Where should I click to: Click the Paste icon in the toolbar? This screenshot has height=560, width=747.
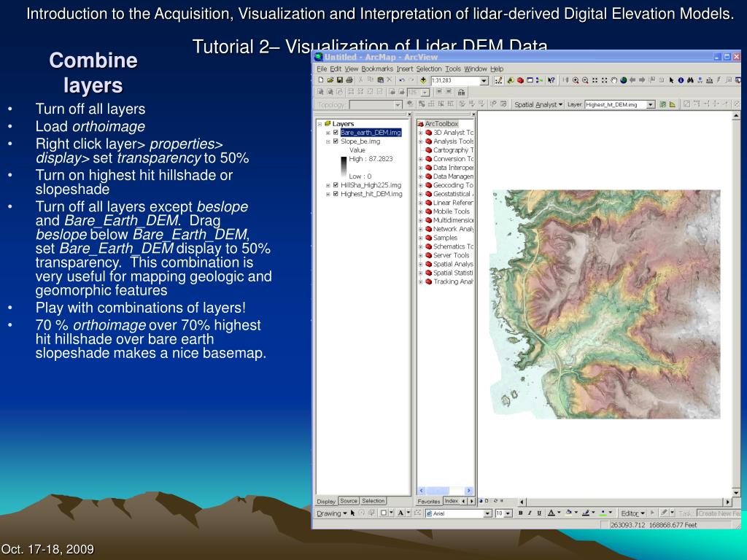[380, 80]
